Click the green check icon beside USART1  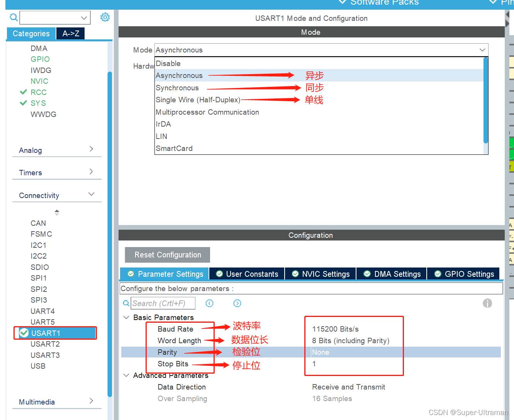24,333
